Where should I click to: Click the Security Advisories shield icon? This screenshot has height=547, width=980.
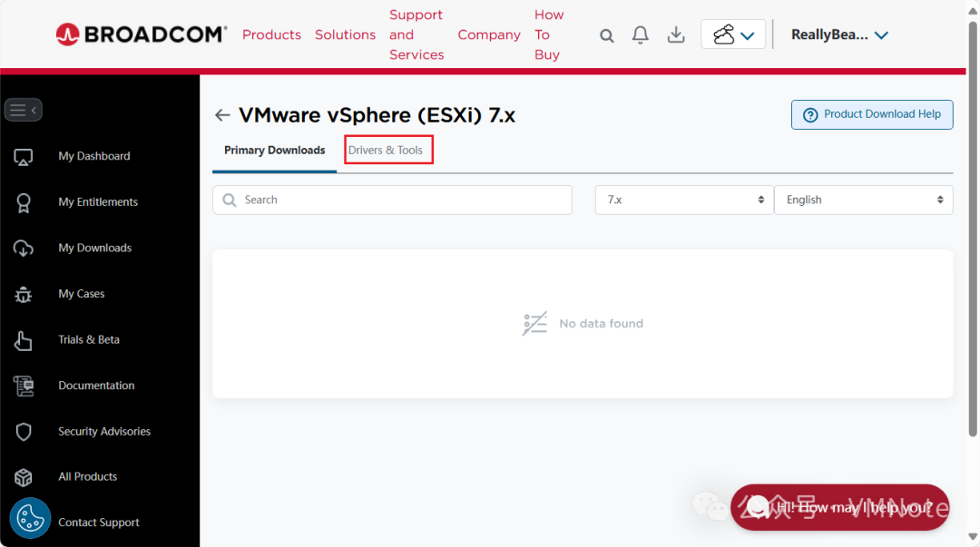[23, 432]
